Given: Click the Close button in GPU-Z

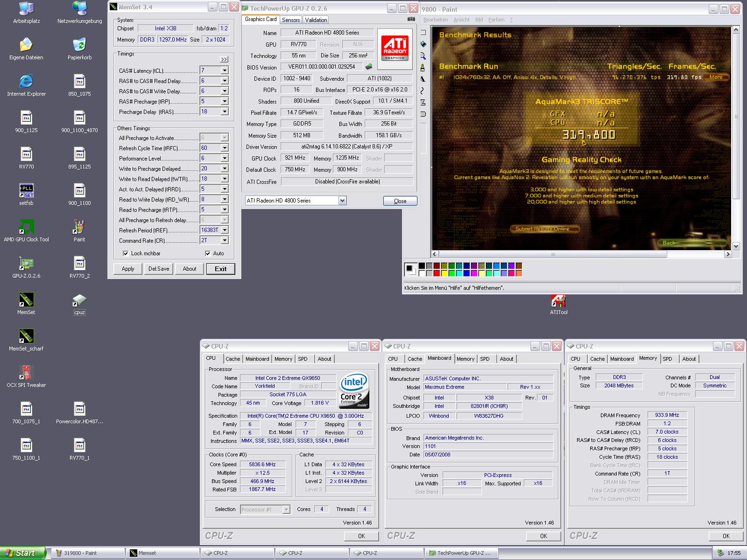Looking at the screenshot, I should (x=400, y=201).
